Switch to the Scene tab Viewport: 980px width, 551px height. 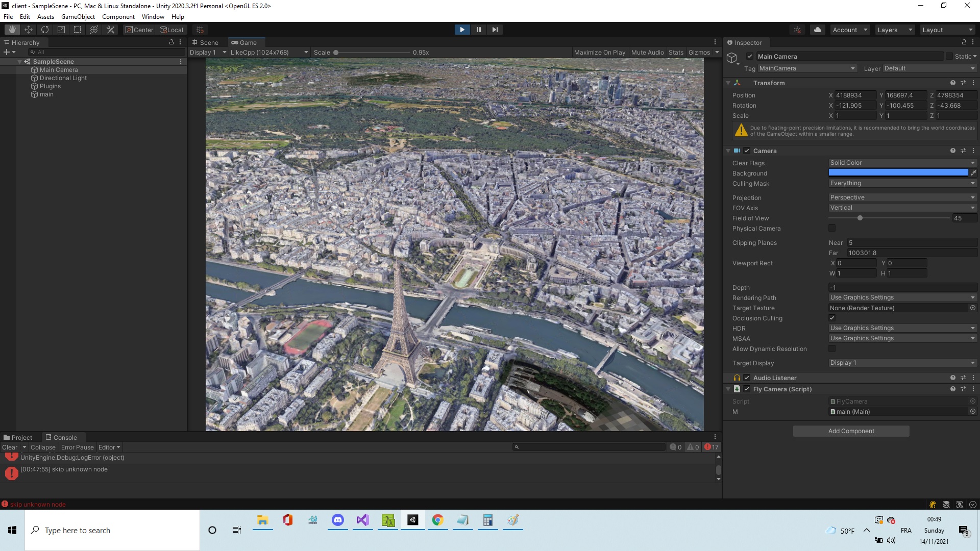click(x=205, y=43)
